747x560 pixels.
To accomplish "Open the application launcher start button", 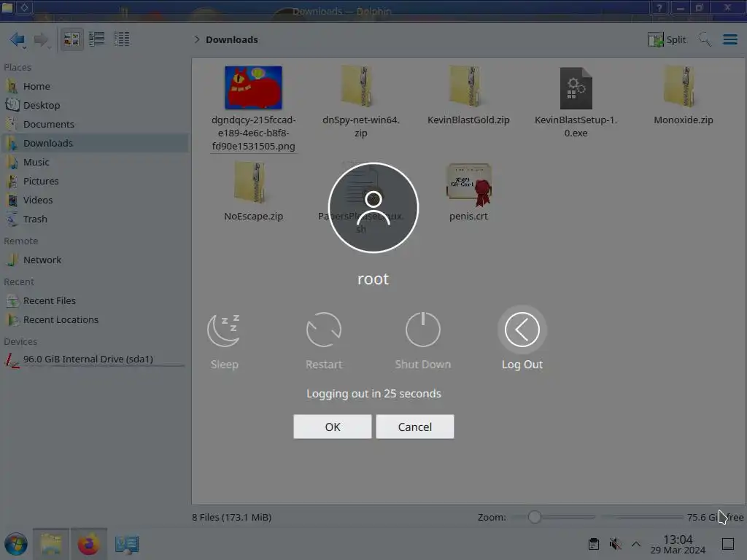I will (x=16, y=544).
